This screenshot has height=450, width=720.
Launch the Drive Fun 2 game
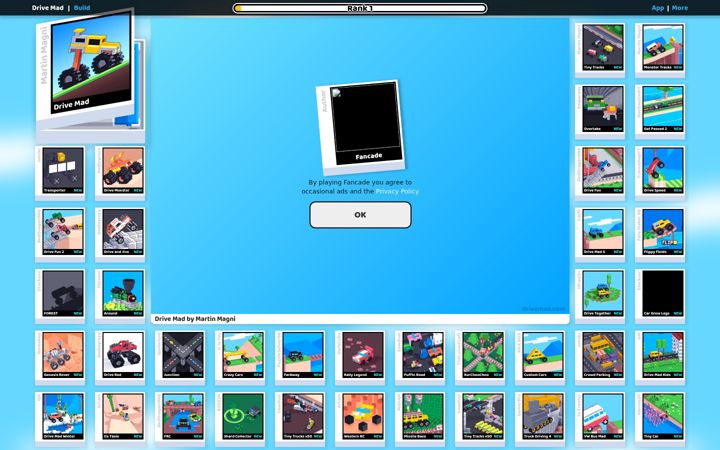point(60,234)
